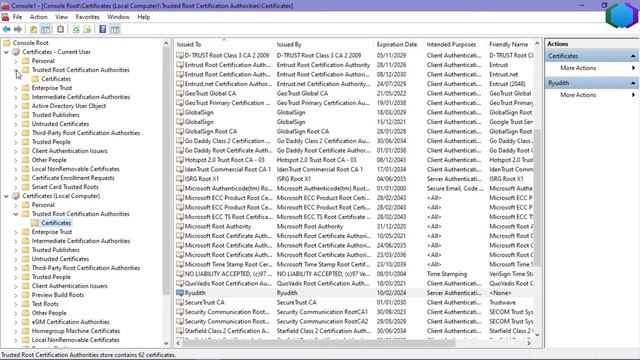Expand the Homegroup Machine Certificates node
Image resolution: width=640 pixels, height=360 pixels.
coord(16,331)
